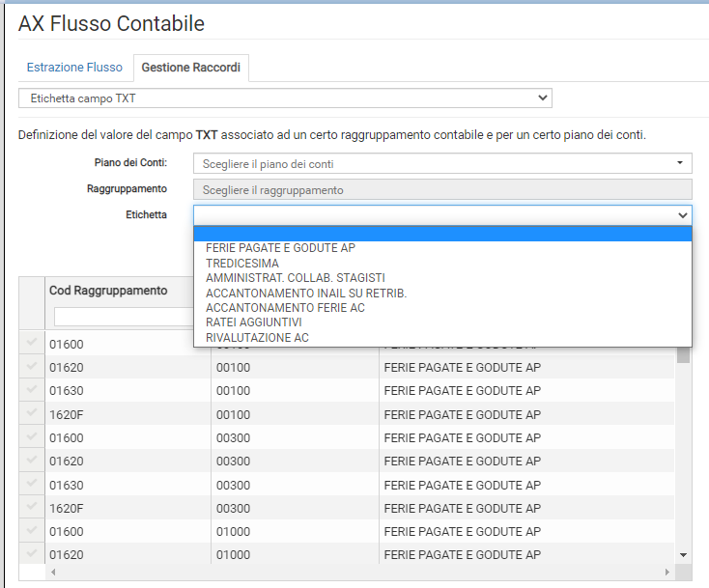Choose the RATEI AGGIUNTIVI option

pyautogui.click(x=254, y=322)
